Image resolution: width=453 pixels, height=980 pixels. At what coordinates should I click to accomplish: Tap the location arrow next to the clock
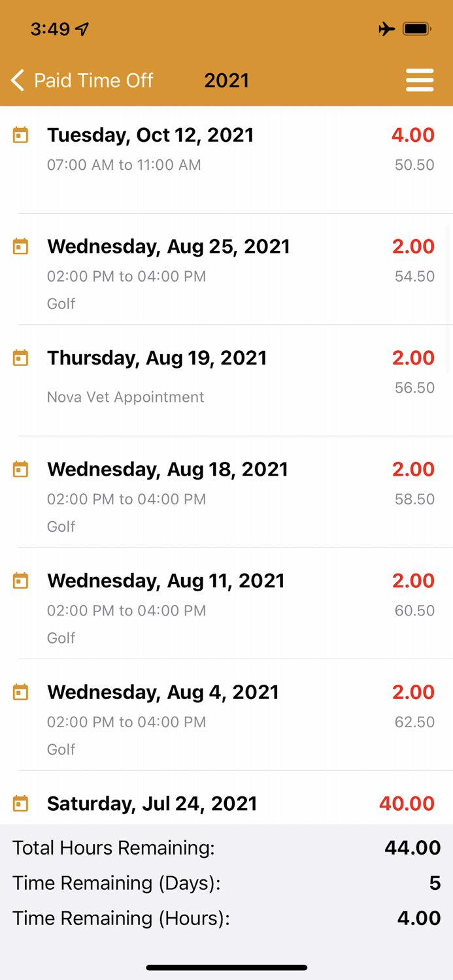point(82,27)
